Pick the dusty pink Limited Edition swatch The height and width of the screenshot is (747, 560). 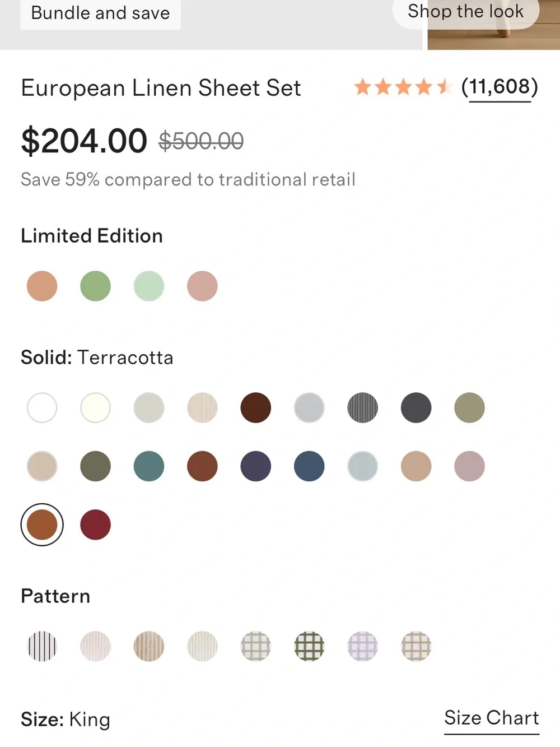click(x=202, y=286)
